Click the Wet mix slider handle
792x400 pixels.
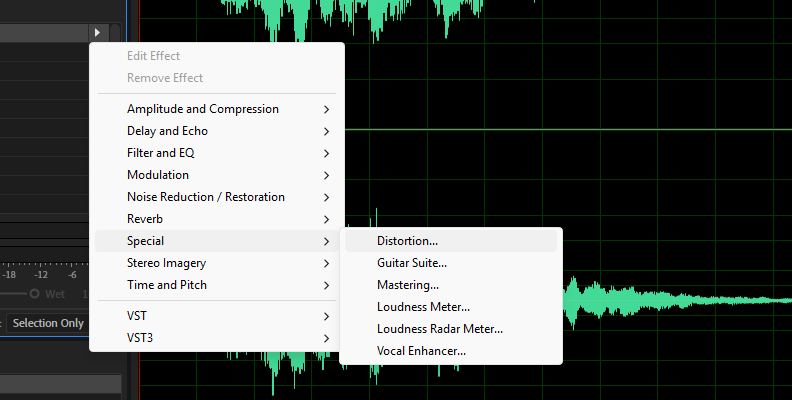point(34,294)
